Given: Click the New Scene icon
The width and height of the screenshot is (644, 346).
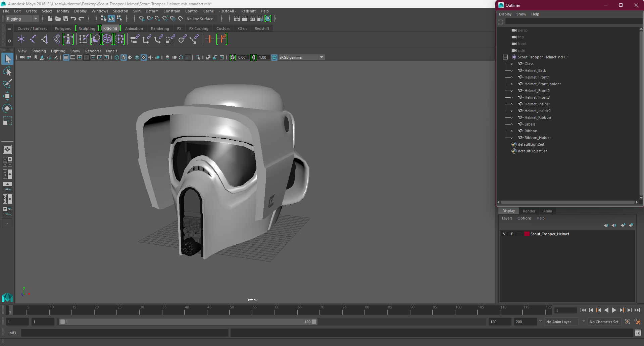Looking at the screenshot, I should pyautogui.click(x=50, y=19).
